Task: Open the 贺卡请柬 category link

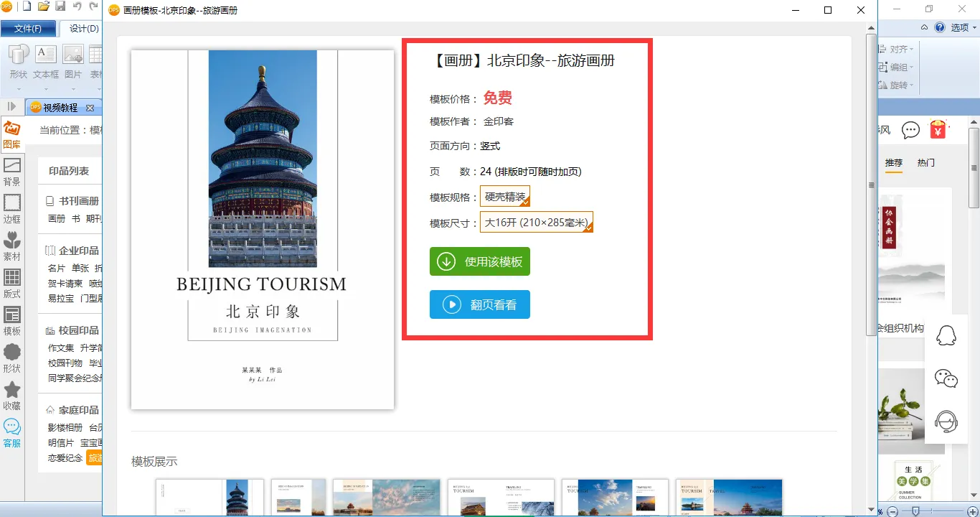Action: click(65, 283)
